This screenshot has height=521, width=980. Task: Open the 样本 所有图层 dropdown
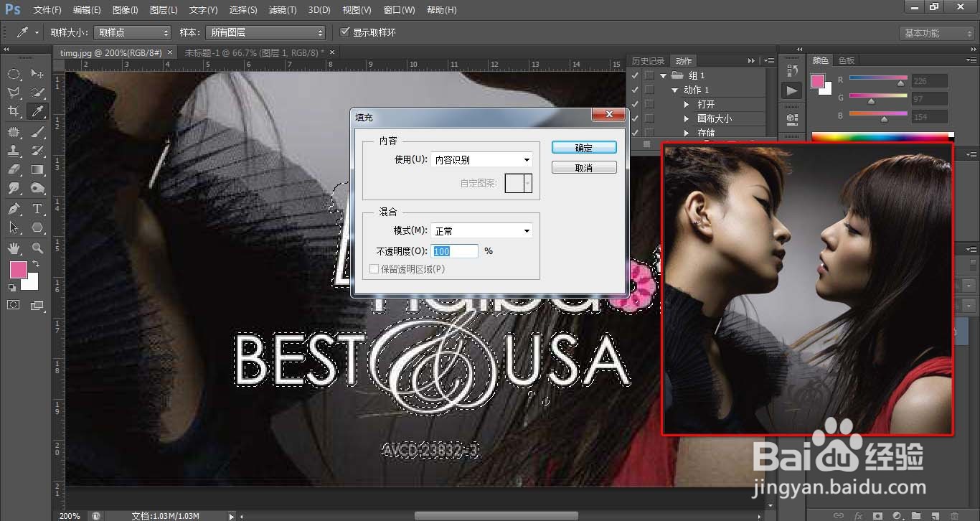point(265,33)
